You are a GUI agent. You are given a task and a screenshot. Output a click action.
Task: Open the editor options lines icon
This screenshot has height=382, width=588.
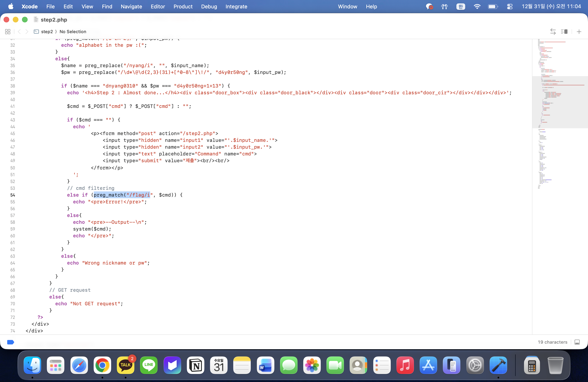pyautogui.click(x=564, y=32)
